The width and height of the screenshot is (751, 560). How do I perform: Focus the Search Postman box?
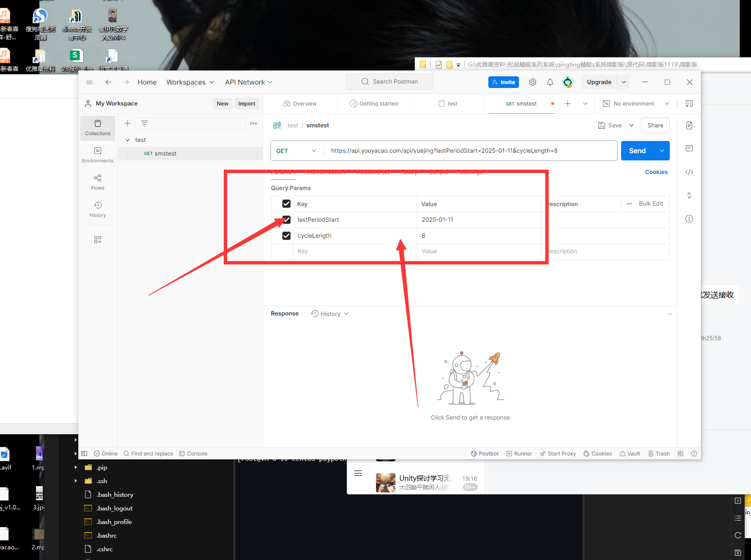390,82
